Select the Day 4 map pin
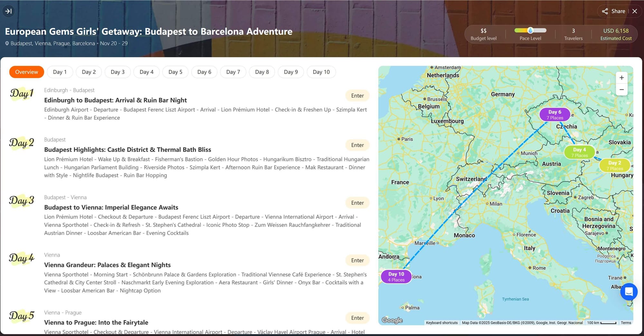Screen dimensions: 644x336 [579, 152]
